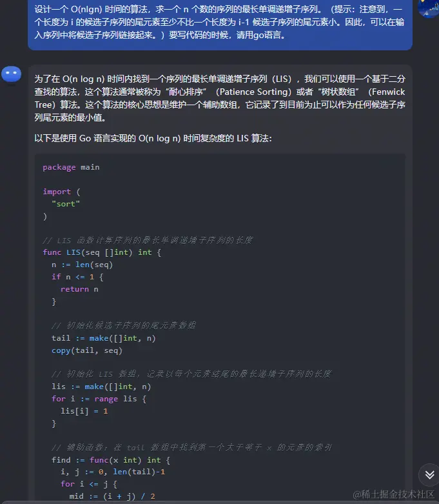
Task: Click the comment starting "// 辅助函数"
Action: [x=191, y=447]
